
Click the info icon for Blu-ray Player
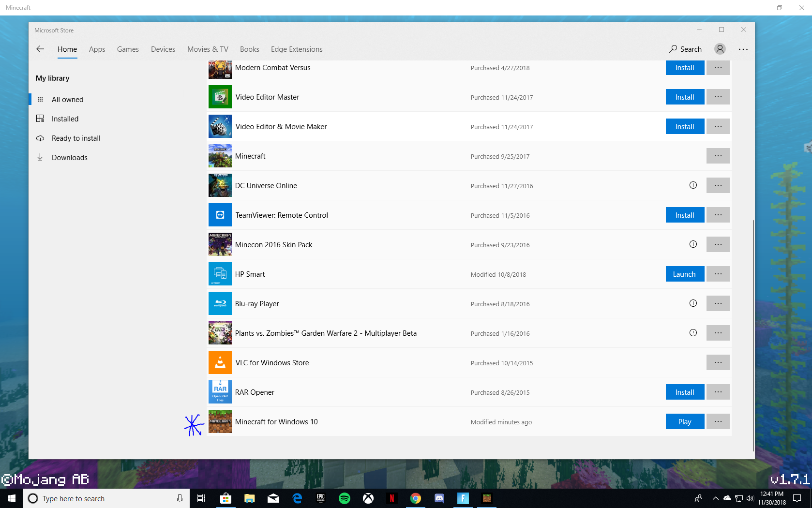(693, 303)
